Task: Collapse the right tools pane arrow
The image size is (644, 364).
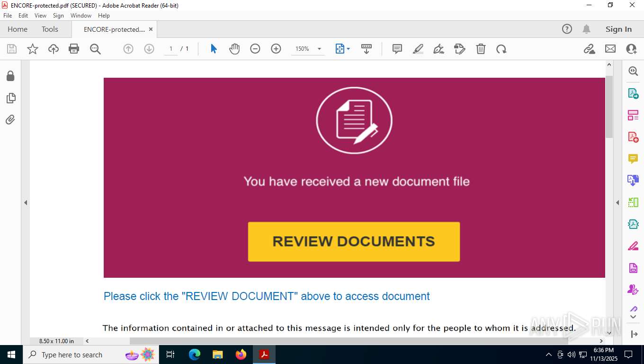Action: (x=617, y=202)
